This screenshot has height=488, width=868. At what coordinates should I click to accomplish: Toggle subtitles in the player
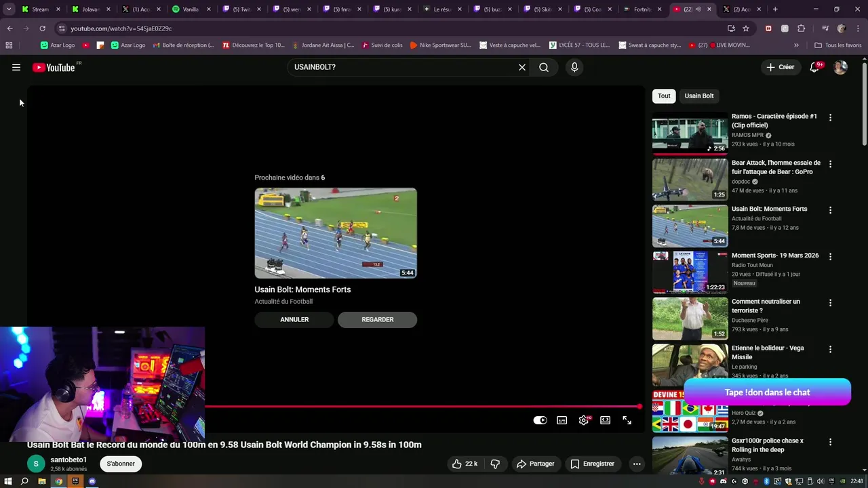561,420
